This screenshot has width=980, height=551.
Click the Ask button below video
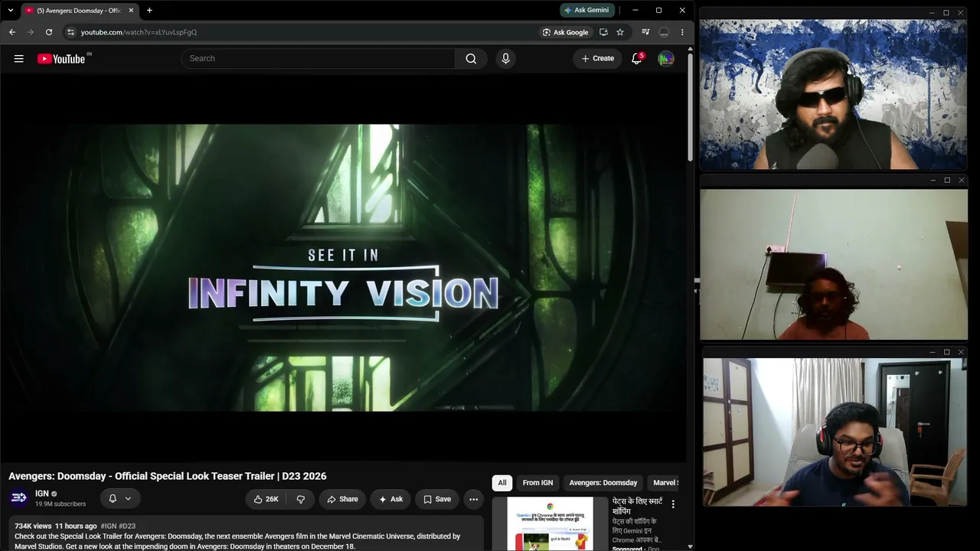(x=390, y=499)
